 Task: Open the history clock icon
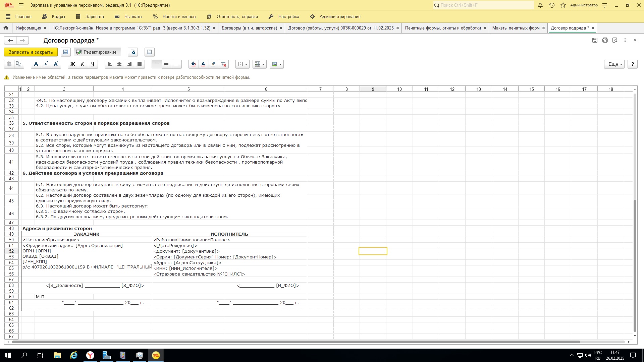pyautogui.click(x=552, y=5)
